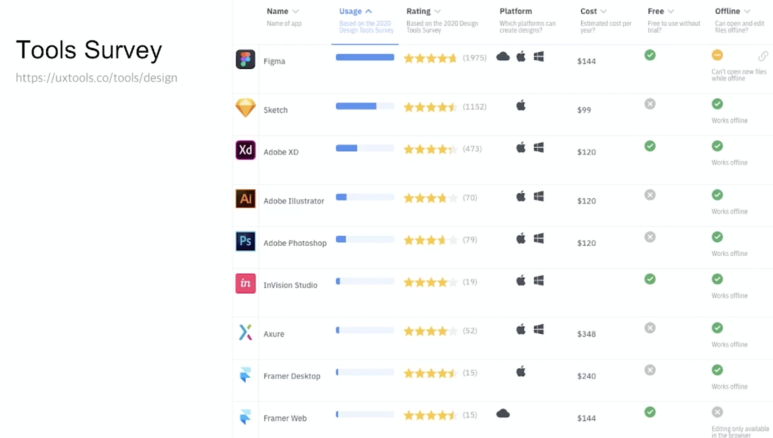This screenshot has height=438, width=773.
Task: Open the Adobe Illustrator name link
Action: click(x=294, y=201)
